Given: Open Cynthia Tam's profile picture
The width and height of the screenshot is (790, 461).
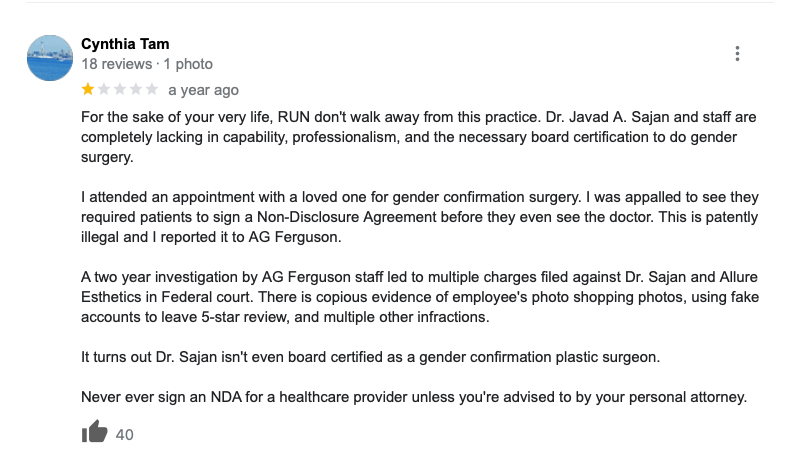Looking at the screenshot, I should [50, 58].
